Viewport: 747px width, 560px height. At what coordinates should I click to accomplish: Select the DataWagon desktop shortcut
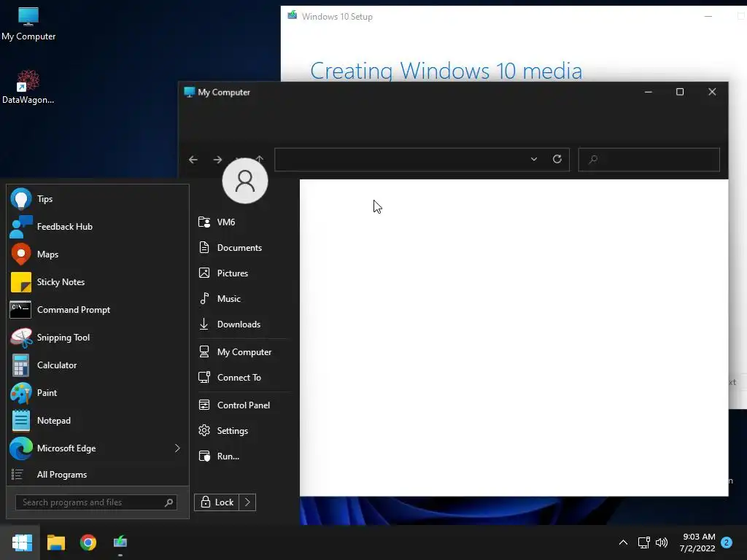pos(28,87)
